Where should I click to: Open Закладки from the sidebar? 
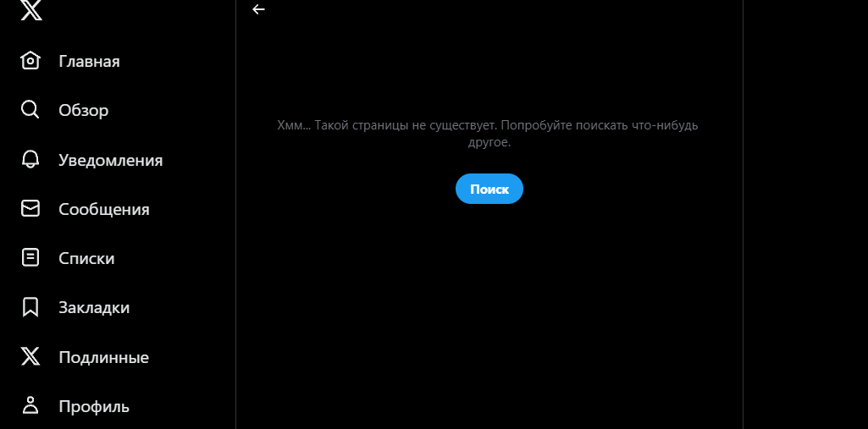[94, 307]
